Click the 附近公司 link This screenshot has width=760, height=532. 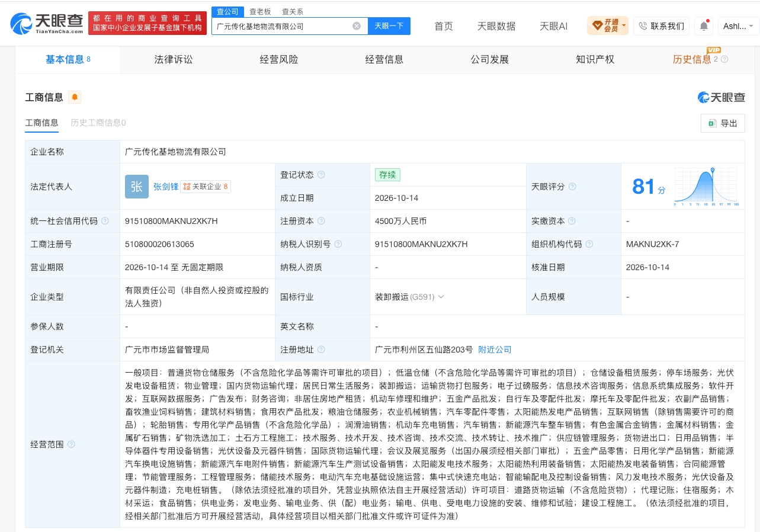495,350
